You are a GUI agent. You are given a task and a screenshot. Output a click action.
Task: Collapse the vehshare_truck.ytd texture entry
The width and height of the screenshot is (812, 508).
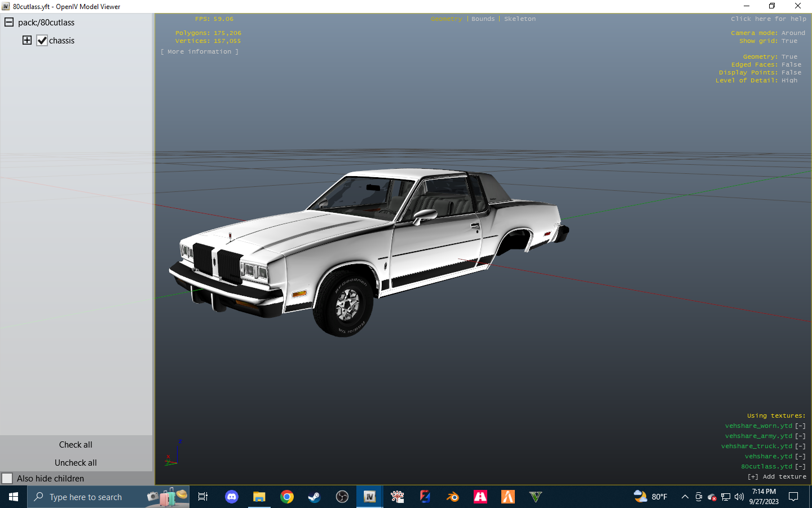point(800,446)
